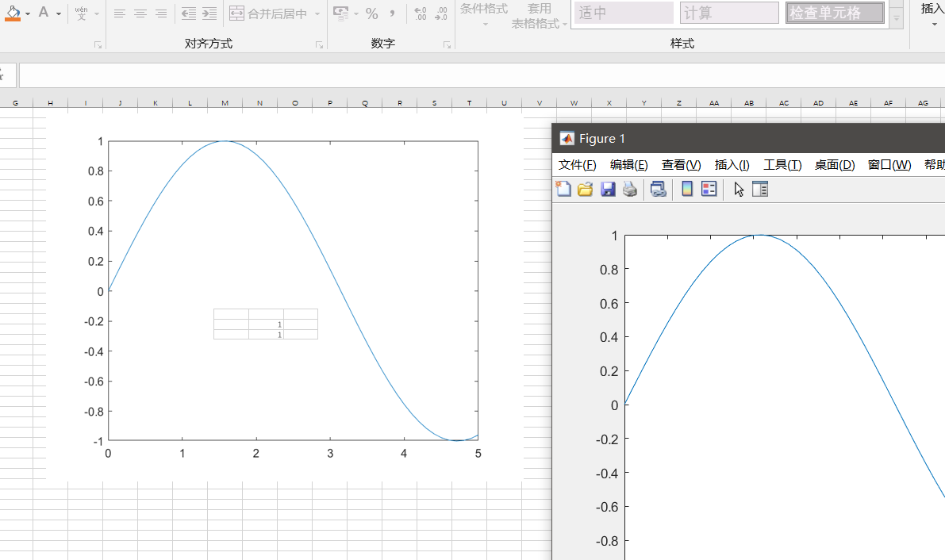Click the orange fill color swatch
The image size is (945, 560).
pyautogui.click(x=13, y=17)
